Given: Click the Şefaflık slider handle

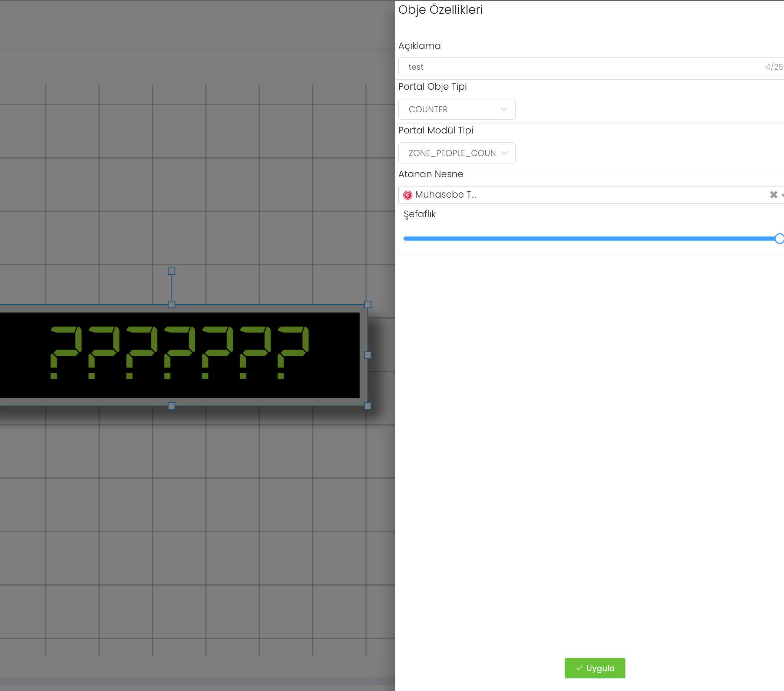Looking at the screenshot, I should (779, 239).
